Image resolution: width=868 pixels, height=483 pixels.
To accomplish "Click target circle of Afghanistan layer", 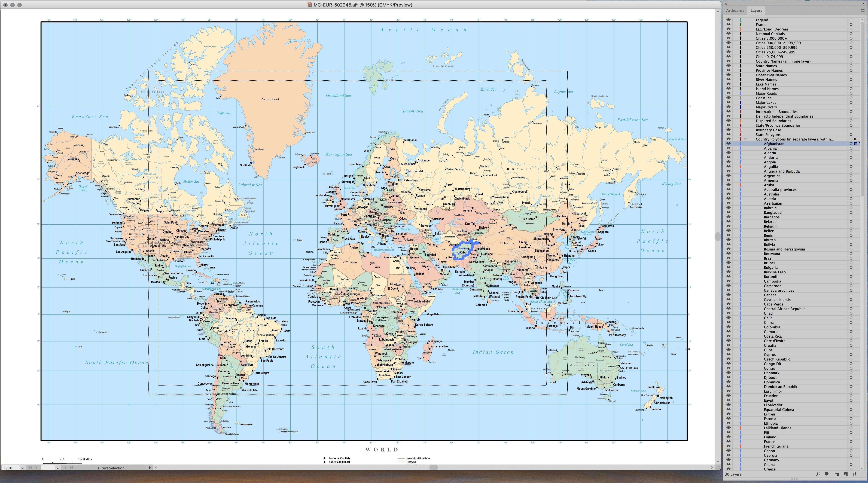I will (x=851, y=144).
